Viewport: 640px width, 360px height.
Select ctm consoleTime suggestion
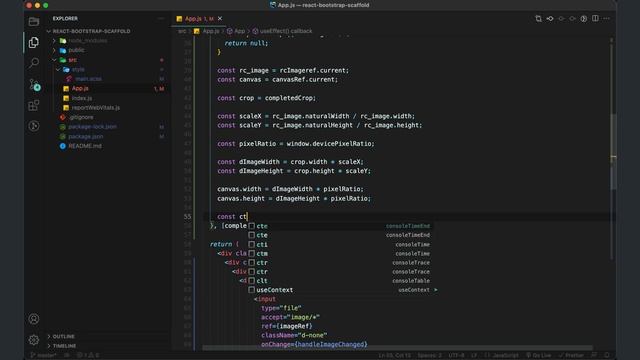[x=341, y=253]
